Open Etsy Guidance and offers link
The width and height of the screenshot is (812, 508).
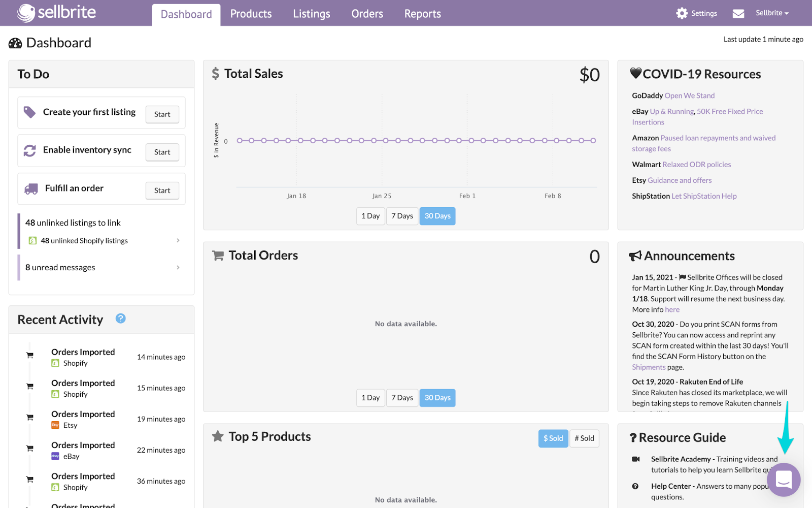[x=680, y=180]
